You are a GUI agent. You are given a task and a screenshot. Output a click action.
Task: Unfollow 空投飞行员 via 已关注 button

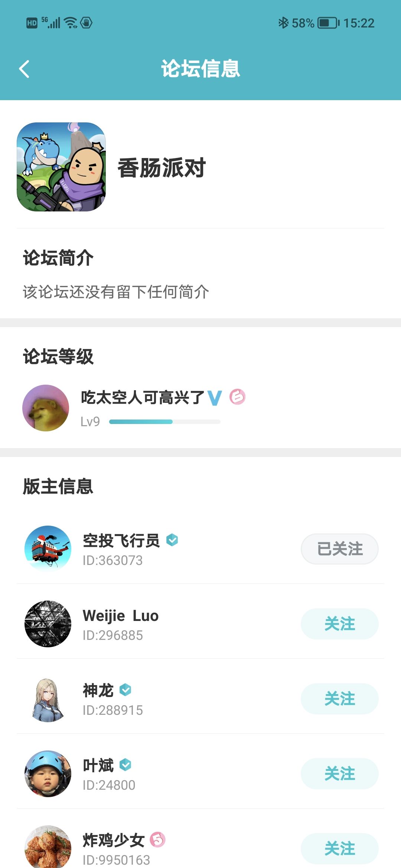pos(339,549)
